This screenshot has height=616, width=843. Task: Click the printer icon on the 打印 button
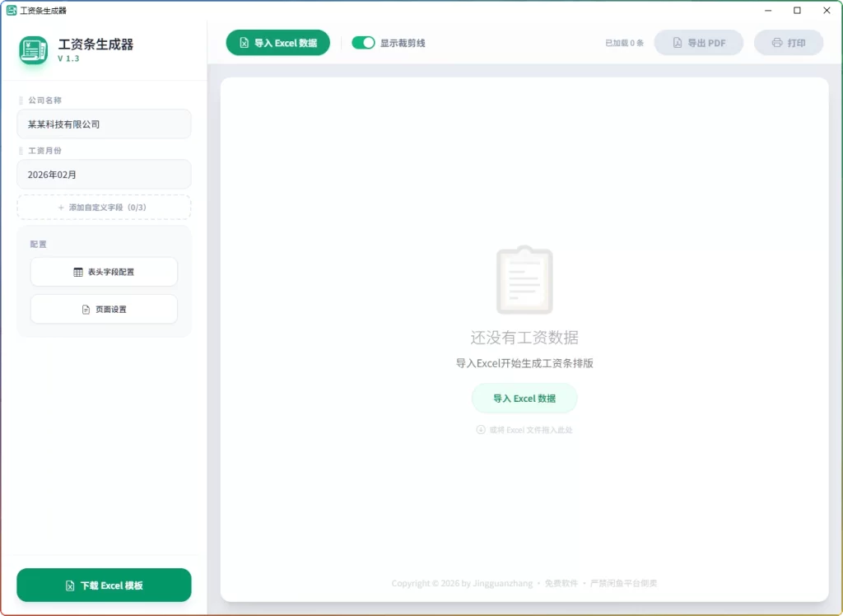tap(775, 42)
